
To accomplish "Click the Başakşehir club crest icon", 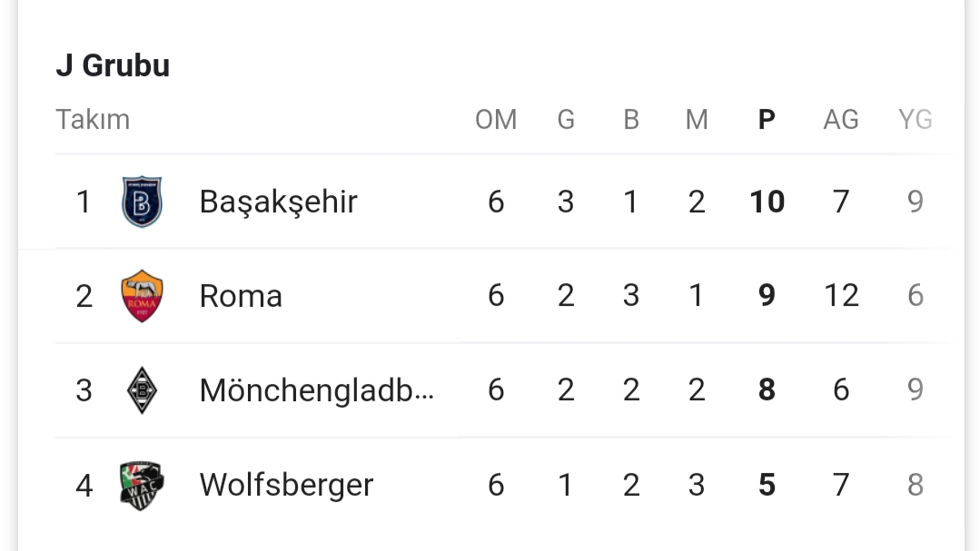I will [142, 202].
